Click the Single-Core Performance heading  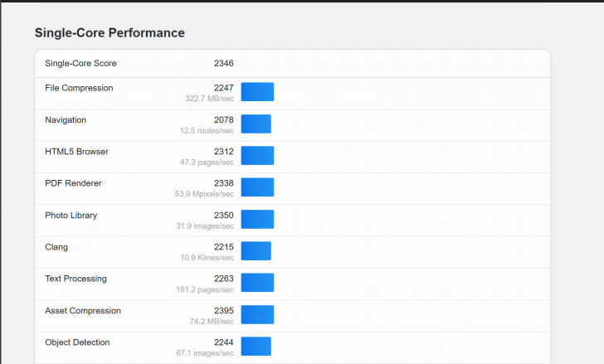pyautogui.click(x=109, y=33)
